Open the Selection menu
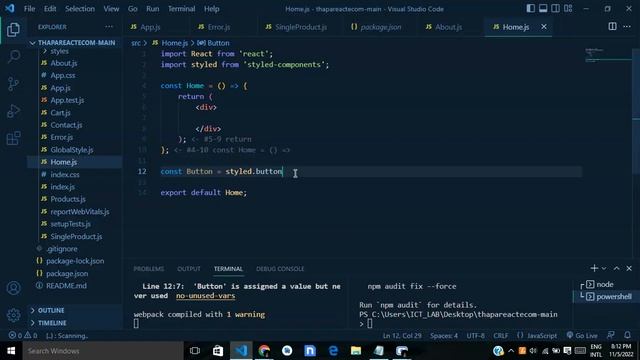Viewport: 640px width, 360px height. tap(80, 9)
